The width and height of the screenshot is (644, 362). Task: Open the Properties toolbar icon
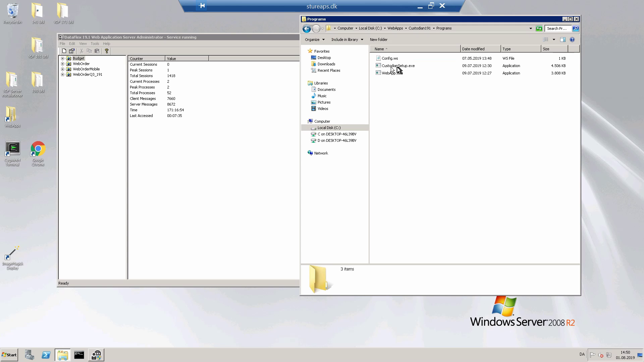(x=71, y=51)
